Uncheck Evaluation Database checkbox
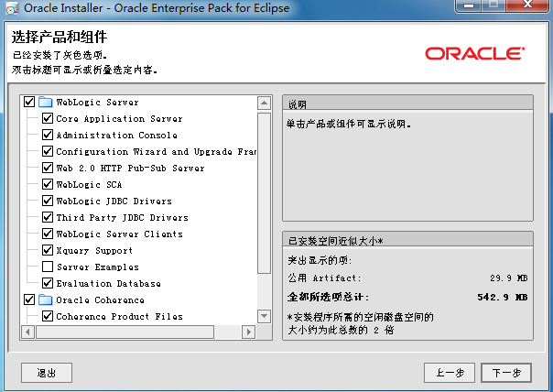This screenshot has height=392, width=553. 48,283
